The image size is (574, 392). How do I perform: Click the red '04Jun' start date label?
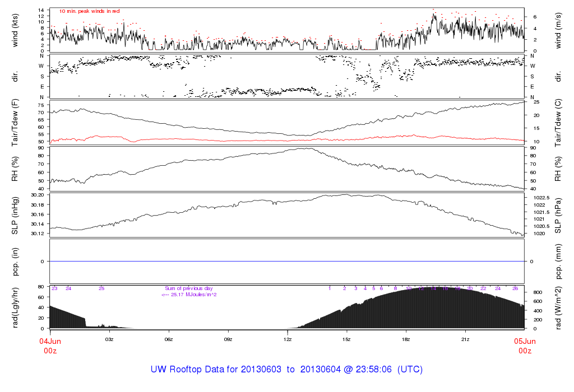(x=50, y=340)
